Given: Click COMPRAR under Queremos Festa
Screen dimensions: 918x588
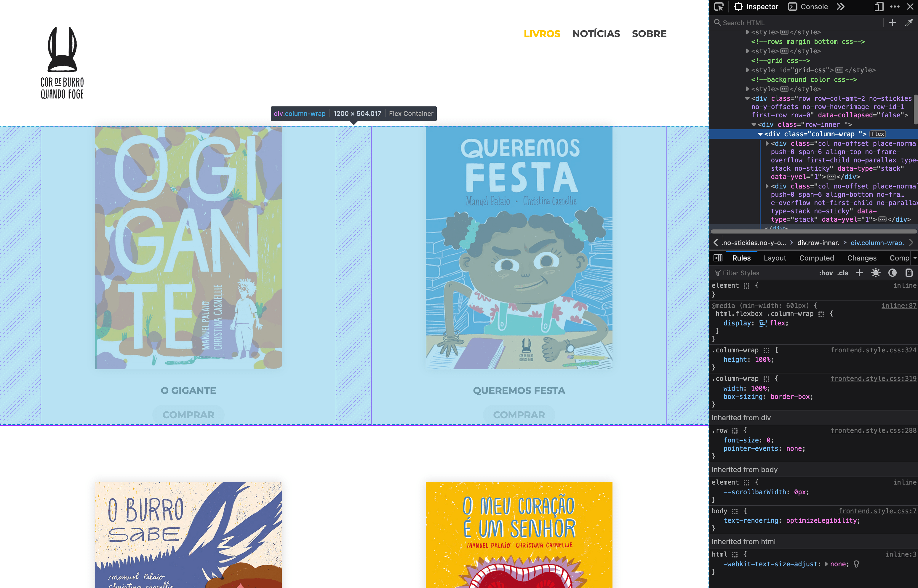Looking at the screenshot, I should pos(519,414).
